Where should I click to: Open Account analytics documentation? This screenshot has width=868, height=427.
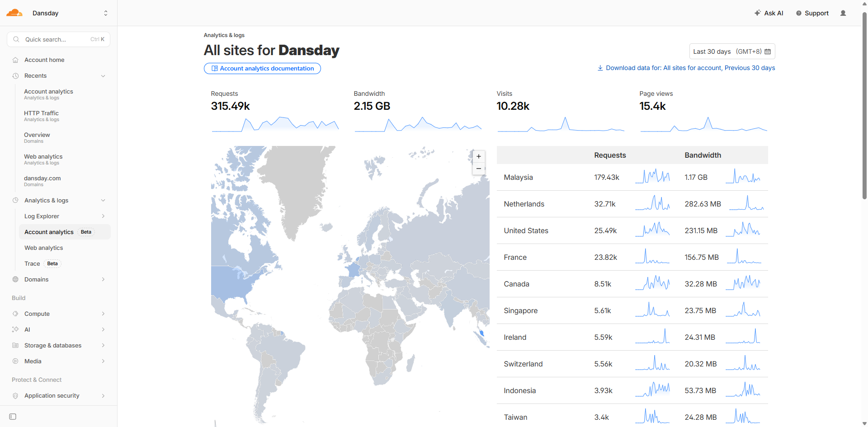262,68
